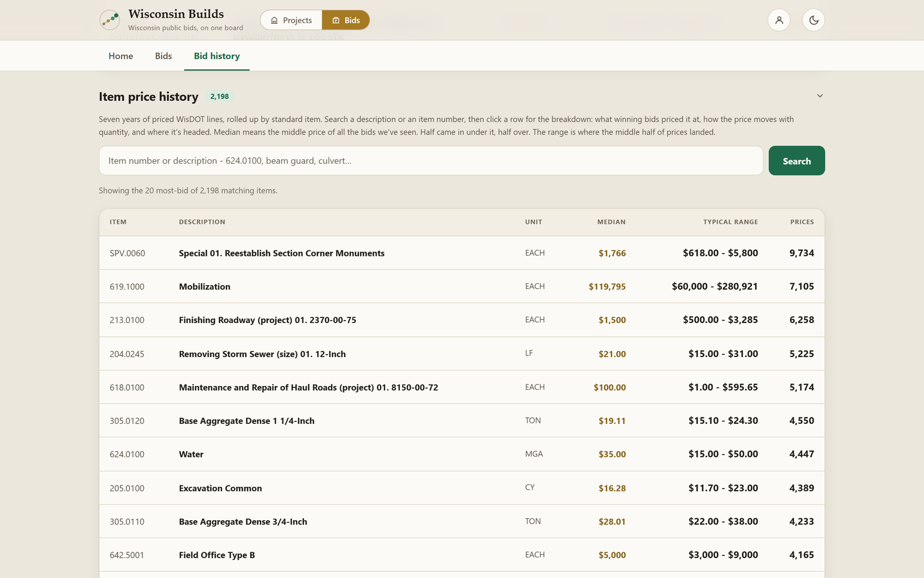
Task: Click the $119,795 median price
Action: pos(607,286)
